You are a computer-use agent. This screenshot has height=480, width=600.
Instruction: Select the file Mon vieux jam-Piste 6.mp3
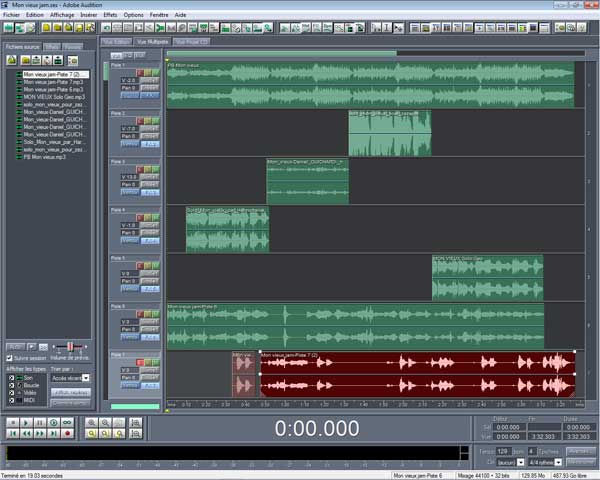pos(53,89)
